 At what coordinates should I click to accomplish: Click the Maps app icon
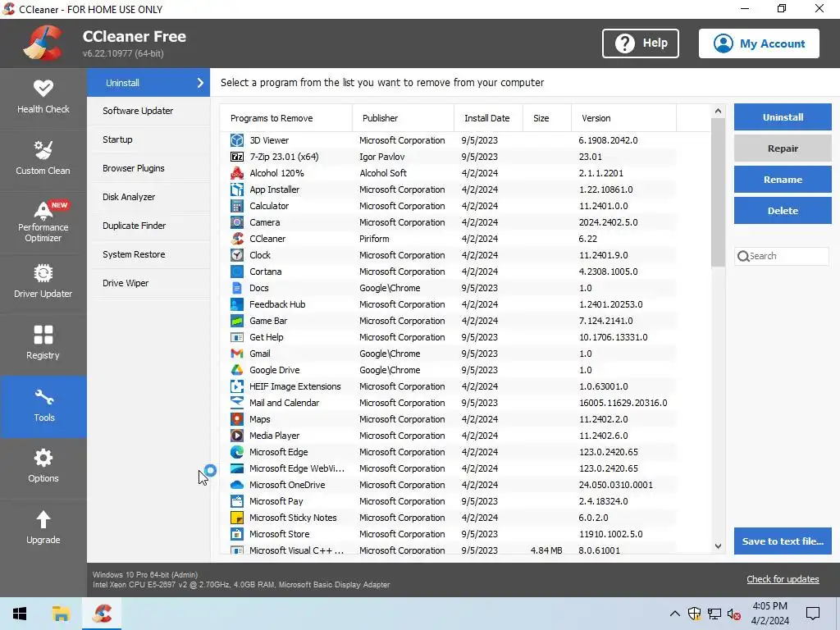(237, 419)
